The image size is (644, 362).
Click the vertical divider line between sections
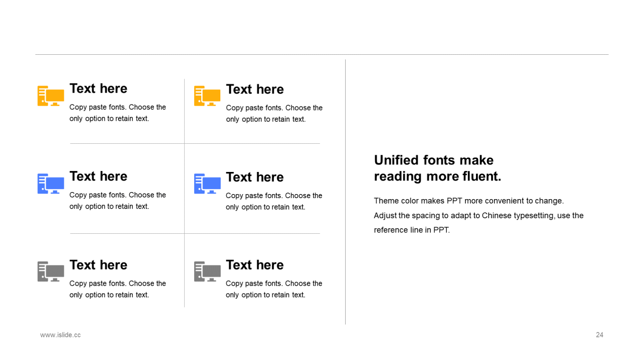345,192
